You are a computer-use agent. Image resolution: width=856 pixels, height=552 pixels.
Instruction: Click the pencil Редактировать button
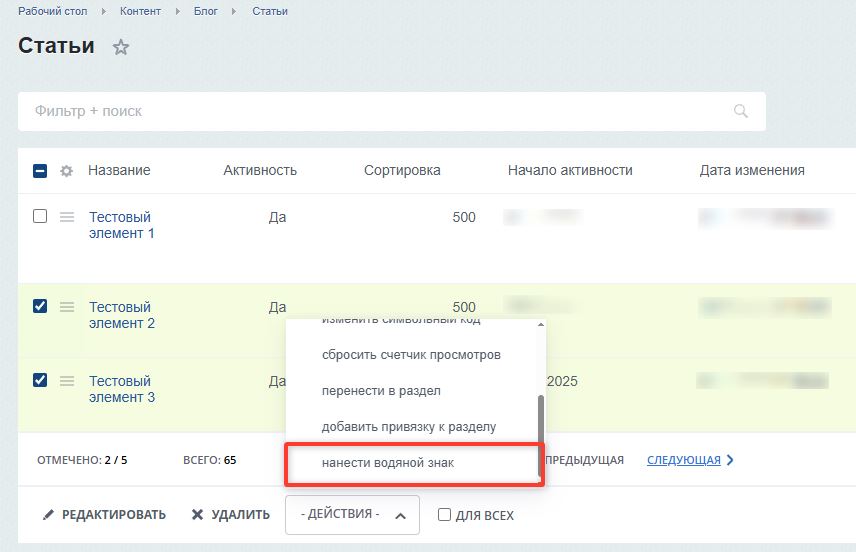pyautogui.click(x=104, y=515)
